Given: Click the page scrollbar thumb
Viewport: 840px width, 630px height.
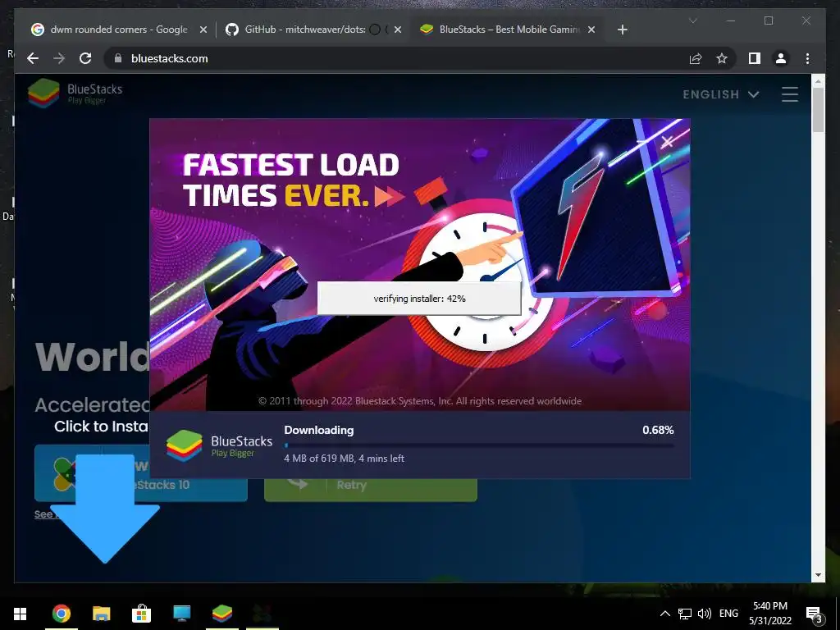Looking at the screenshot, I should point(818,109).
